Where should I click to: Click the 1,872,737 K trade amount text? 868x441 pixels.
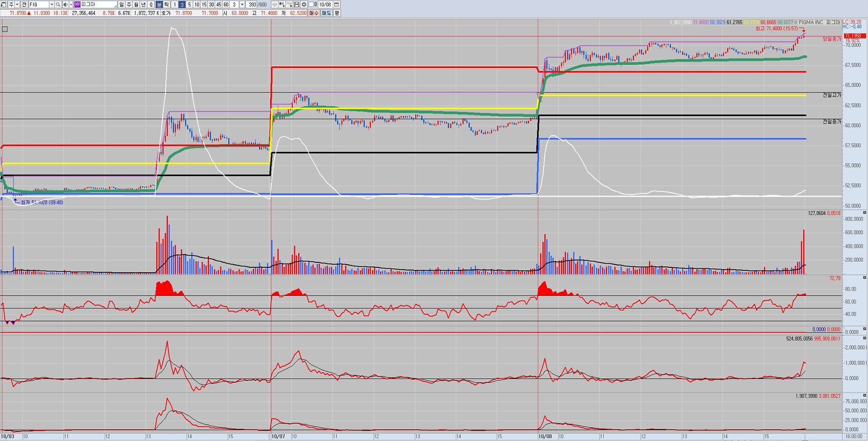click(x=146, y=13)
